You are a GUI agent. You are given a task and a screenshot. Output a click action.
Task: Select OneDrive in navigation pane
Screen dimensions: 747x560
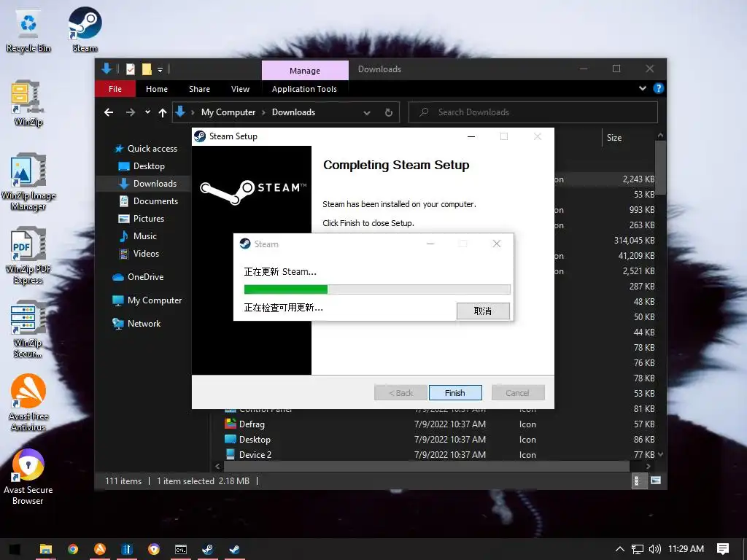(138, 276)
